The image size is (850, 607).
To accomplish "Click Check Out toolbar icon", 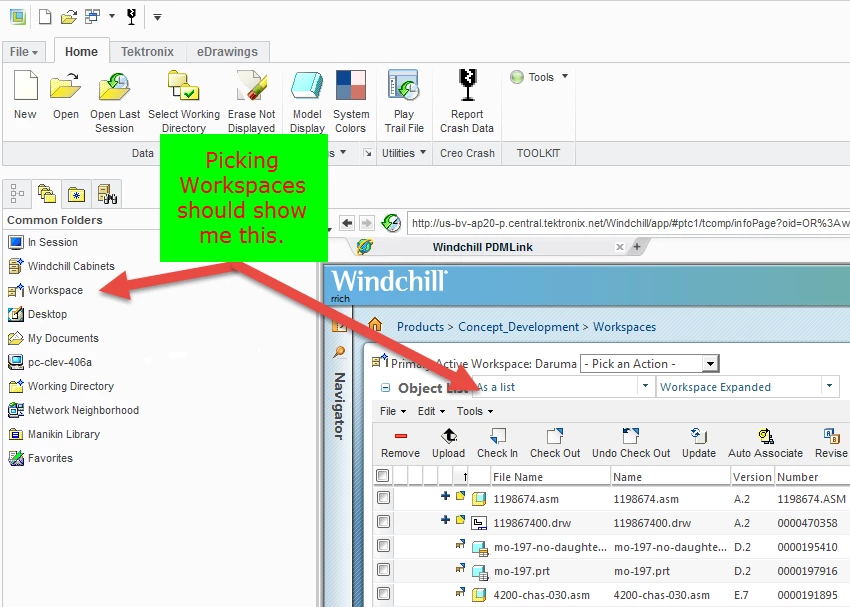I will pos(555,436).
